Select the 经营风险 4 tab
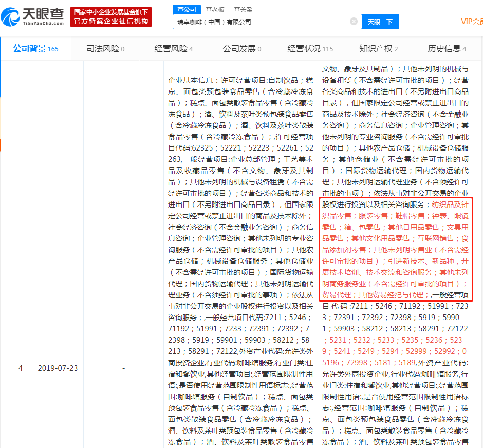Image resolution: width=483 pixels, height=448 pixels. pyautogui.click(x=174, y=49)
